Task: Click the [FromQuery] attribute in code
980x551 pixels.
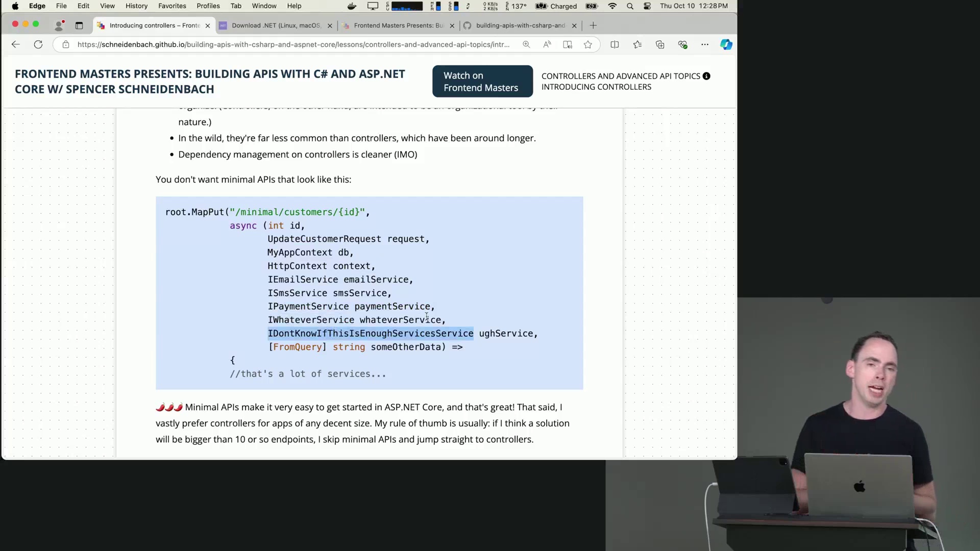Action: 298,347
